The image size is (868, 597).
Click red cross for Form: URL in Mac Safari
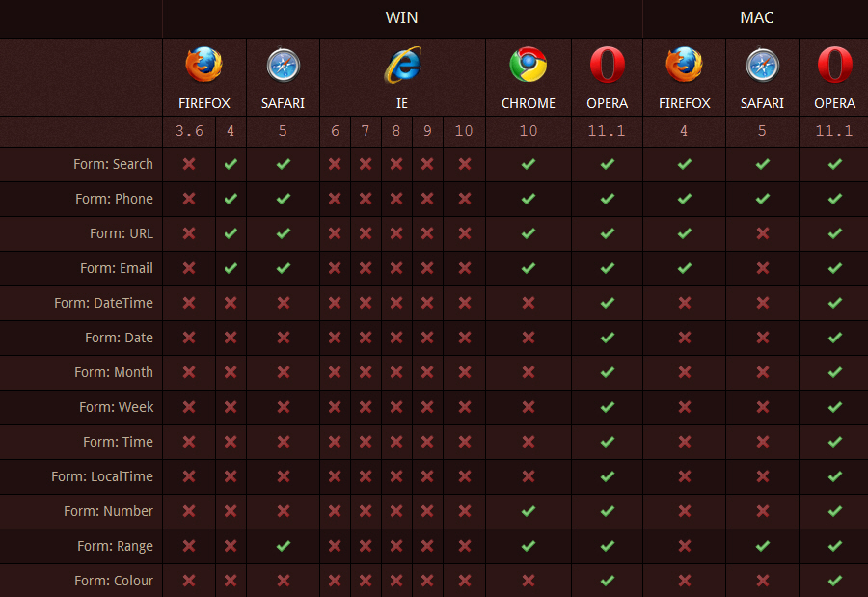(762, 233)
